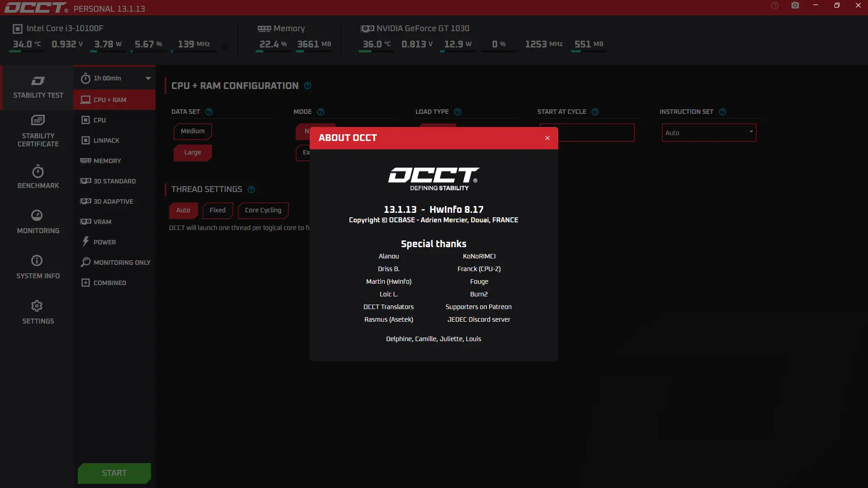Select the Linpack test entry
This screenshot has width=868, height=488.
[x=106, y=141]
